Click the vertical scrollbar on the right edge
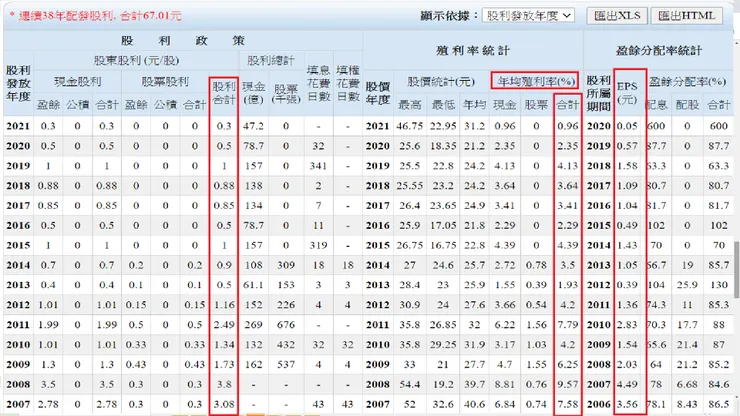The height and width of the screenshot is (416, 740). tap(737, 269)
